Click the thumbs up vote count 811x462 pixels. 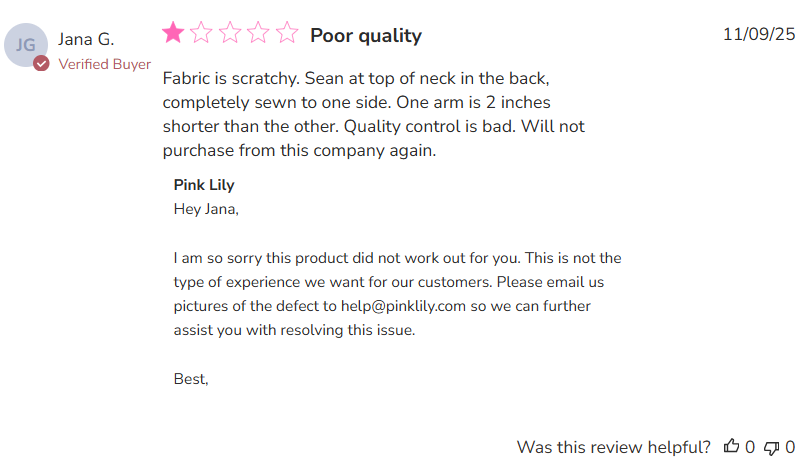click(x=750, y=447)
